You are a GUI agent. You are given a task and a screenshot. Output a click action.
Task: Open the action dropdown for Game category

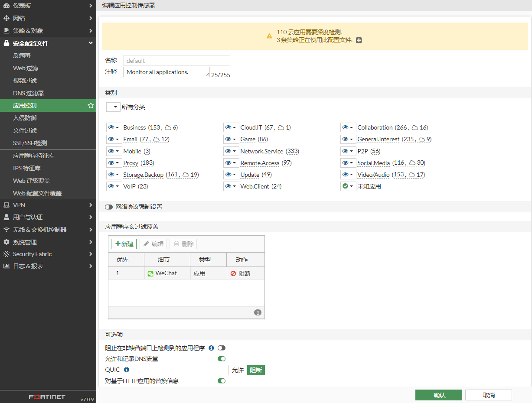tap(230, 140)
